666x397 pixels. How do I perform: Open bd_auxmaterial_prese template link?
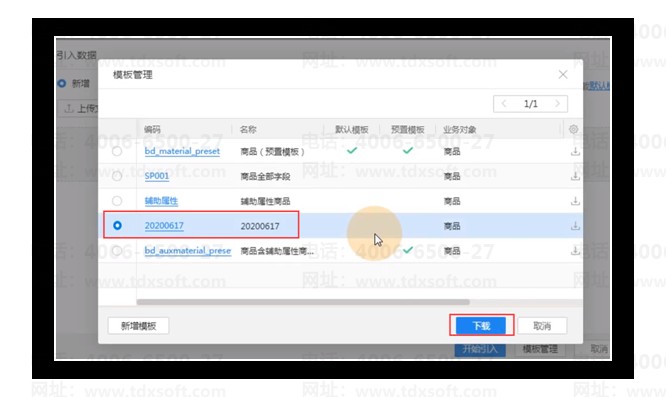[188, 251]
